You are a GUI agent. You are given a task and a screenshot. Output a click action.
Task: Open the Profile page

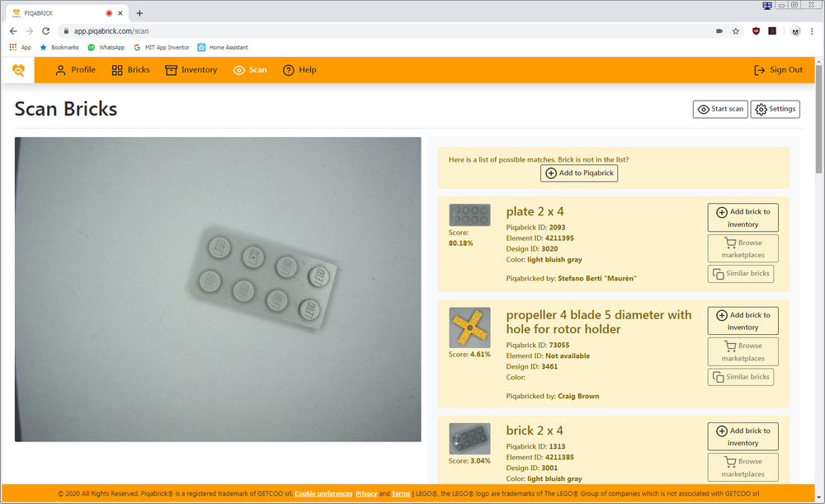tap(75, 70)
